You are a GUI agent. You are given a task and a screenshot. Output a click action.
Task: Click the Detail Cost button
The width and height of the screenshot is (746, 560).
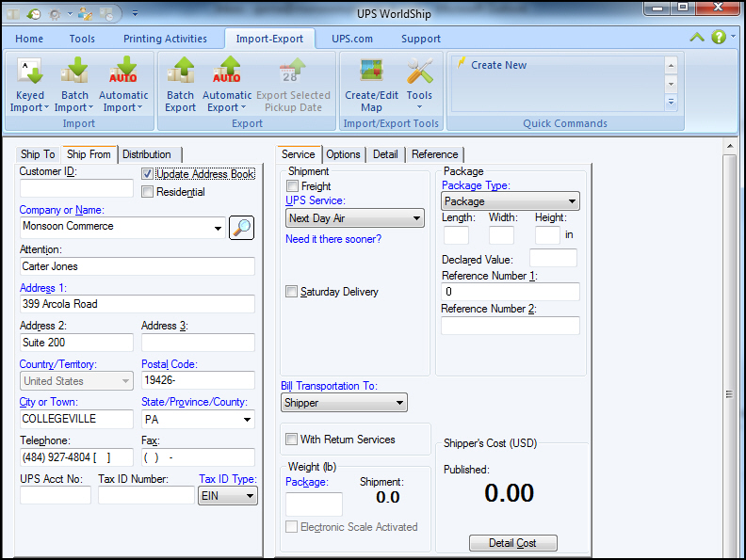coord(512,543)
